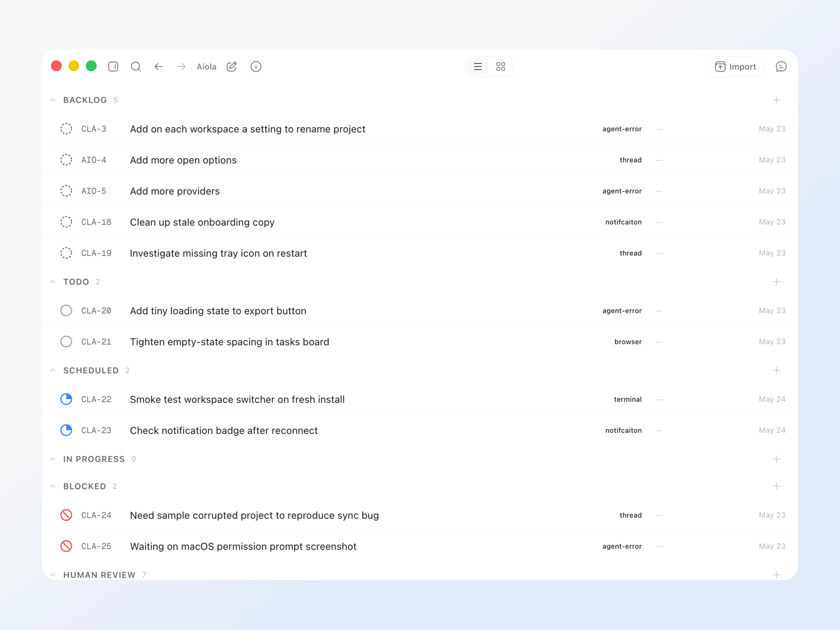Go forward with the right arrow
840x630 pixels.
[182, 67]
